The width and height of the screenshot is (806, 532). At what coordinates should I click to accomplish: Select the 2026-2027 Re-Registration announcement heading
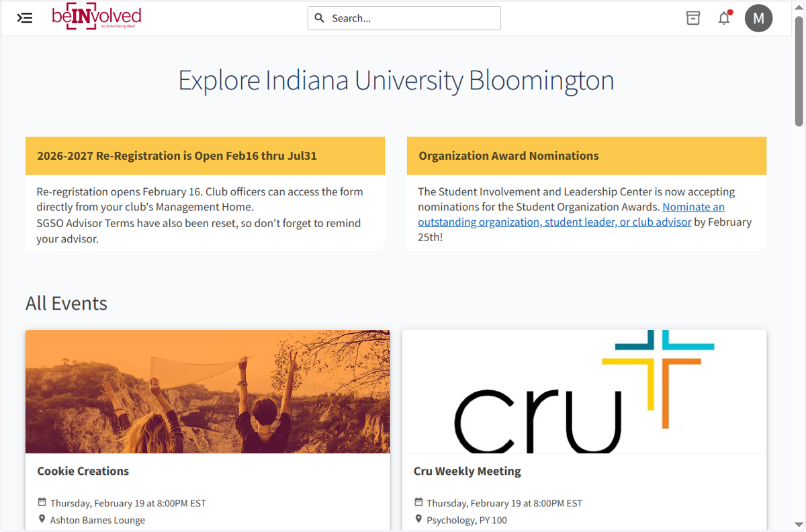pyautogui.click(x=177, y=156)
